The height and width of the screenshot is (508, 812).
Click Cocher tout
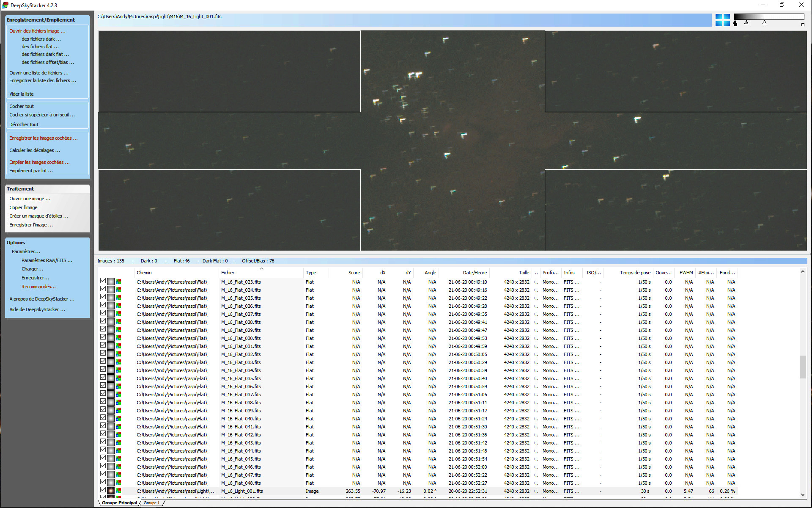click(x=22, y=106)
